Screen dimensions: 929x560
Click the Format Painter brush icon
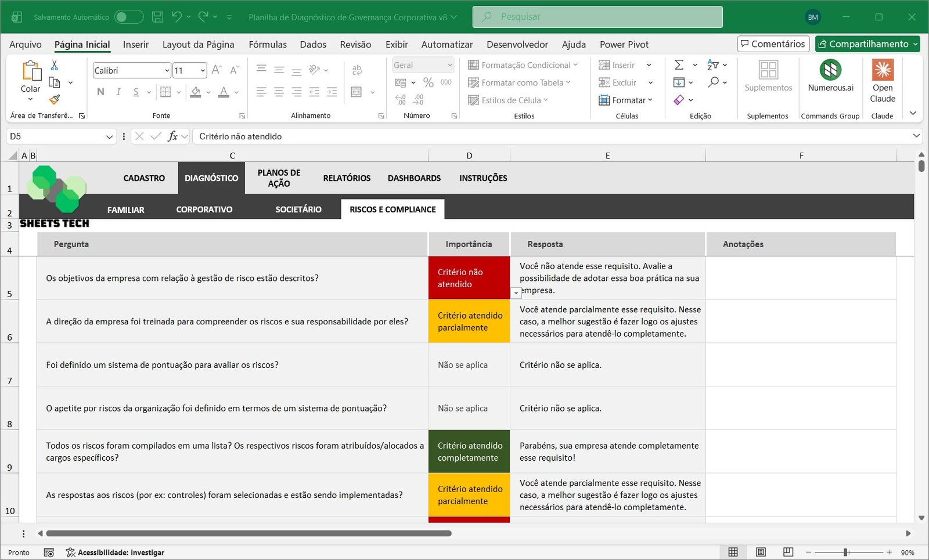pos(55,100)
